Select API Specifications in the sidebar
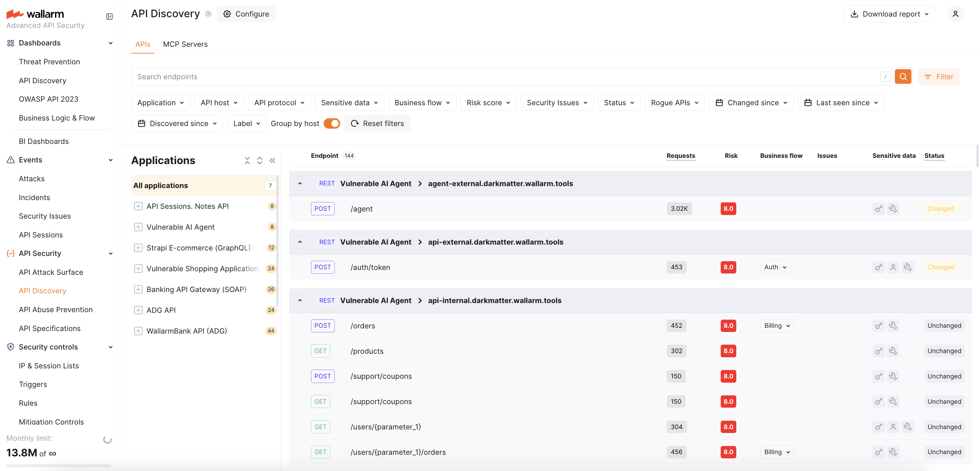This screenshot has height=471, width=980. tap(49, 328)
